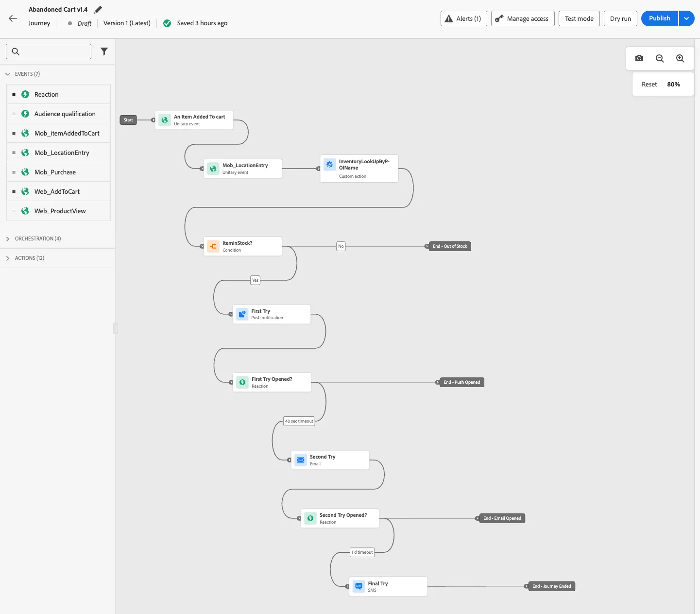Click the Mob_itemAddedToCart event icon
The width and height of the screenshot is (700, 614).
tap(25, 133)
